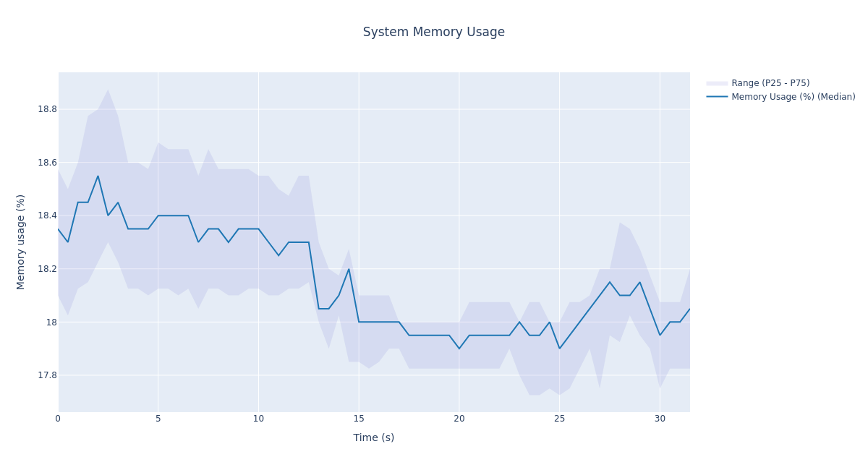Click the 17.8 y-axis tick label
Viewport: 868px width, 470px height.
(47, 375)
